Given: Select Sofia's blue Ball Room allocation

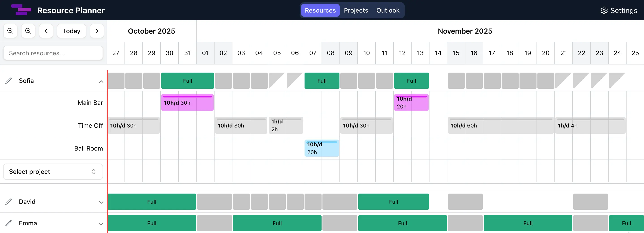Looking at the screenshot, I should click(x=322, y=148).
